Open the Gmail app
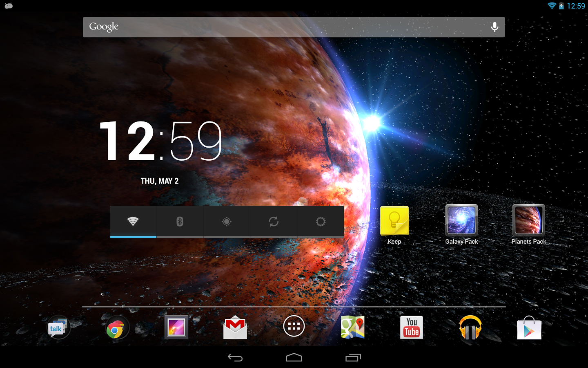Image resolution: width=588 pixels, height=368 pixels. [x=235, y=328]
